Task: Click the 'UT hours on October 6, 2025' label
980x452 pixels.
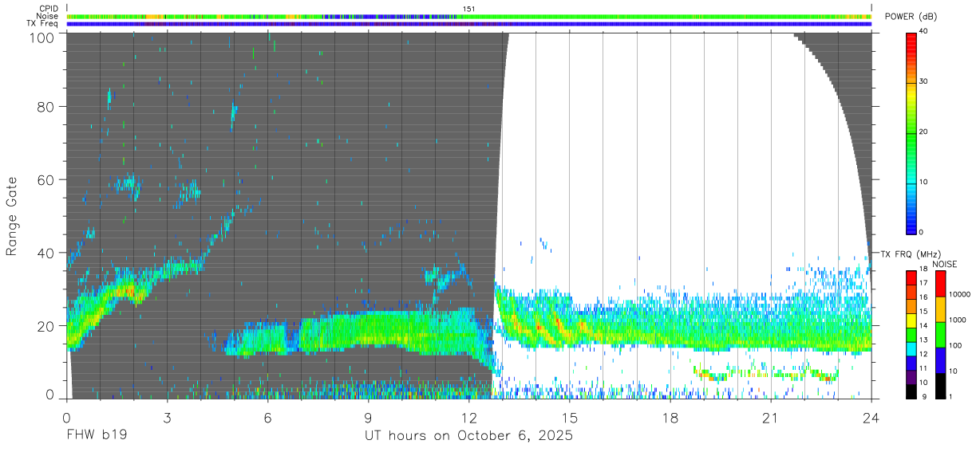Action: [468, 436]
